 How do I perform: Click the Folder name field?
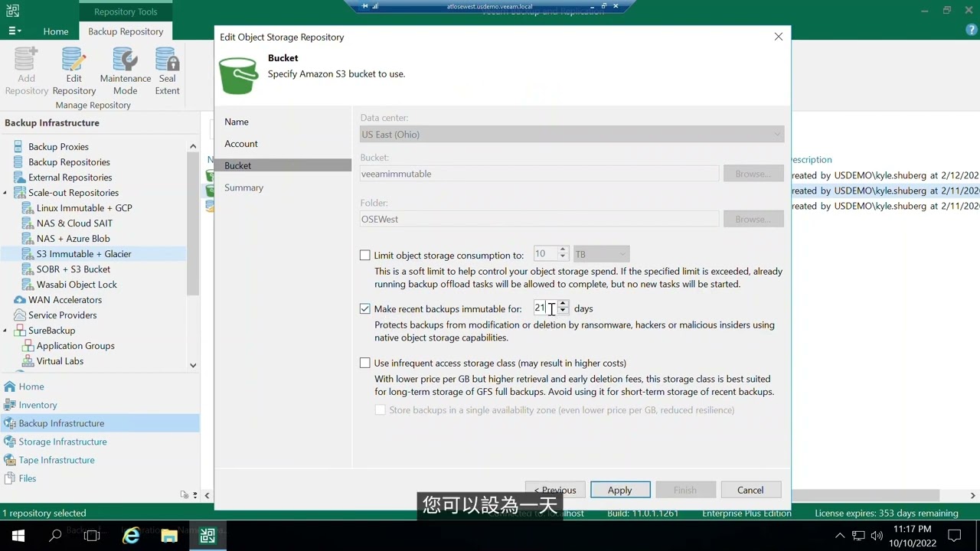click(x=539, y=219)
